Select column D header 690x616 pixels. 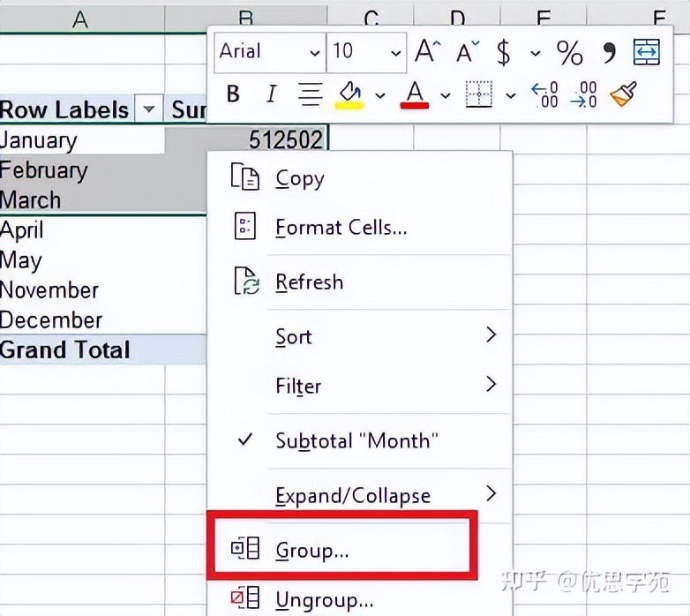tap(457, 18)
